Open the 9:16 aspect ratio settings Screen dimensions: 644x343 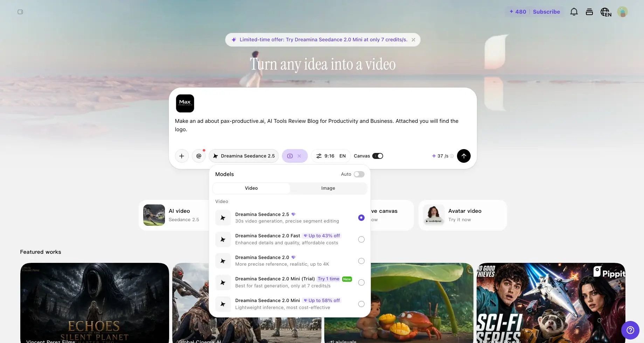point(331,156)
